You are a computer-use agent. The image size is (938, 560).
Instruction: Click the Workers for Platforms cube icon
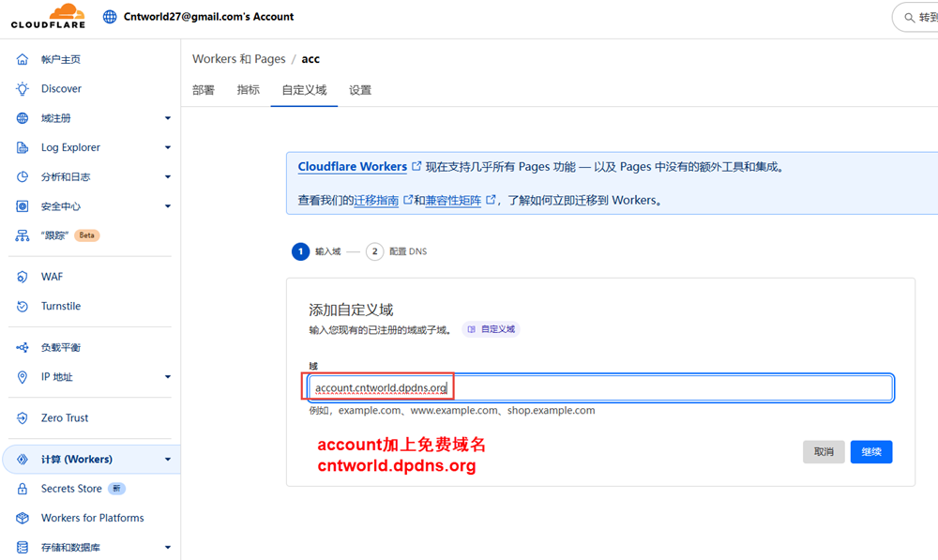(23, 518)
